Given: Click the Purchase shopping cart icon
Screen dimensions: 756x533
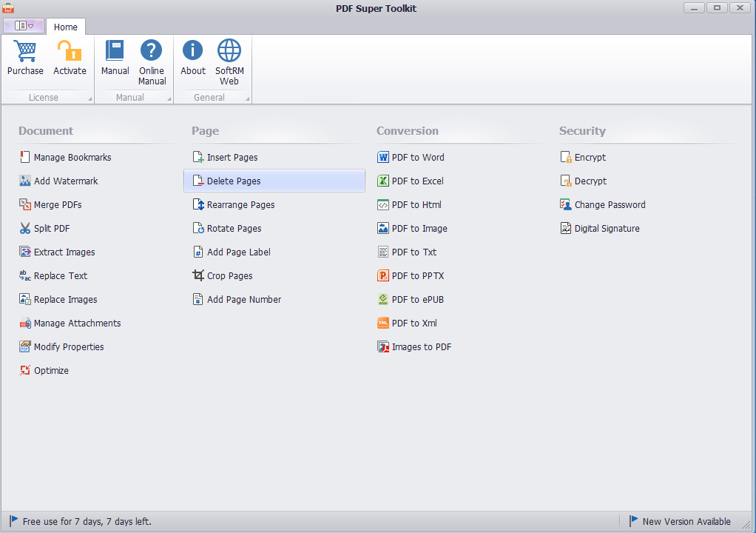Looking at the screenshot, I should pyautogui.click(x=25, y=50).
